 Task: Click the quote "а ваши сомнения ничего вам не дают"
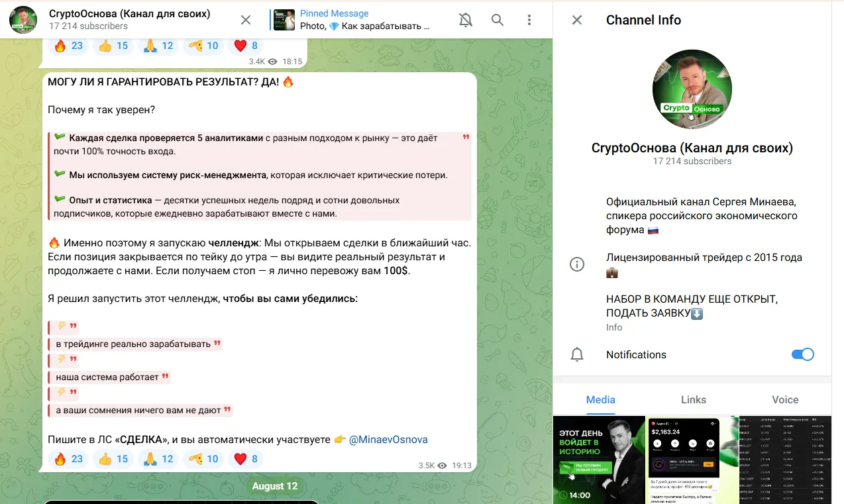coord(140,410)
